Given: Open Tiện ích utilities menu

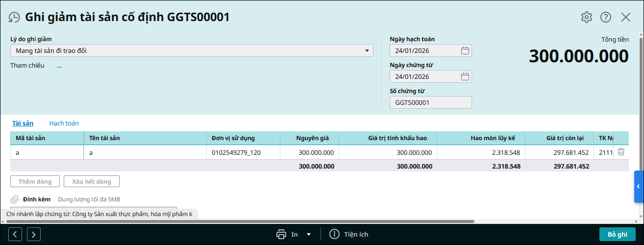Looking at the screenshot, I should 349,234.
